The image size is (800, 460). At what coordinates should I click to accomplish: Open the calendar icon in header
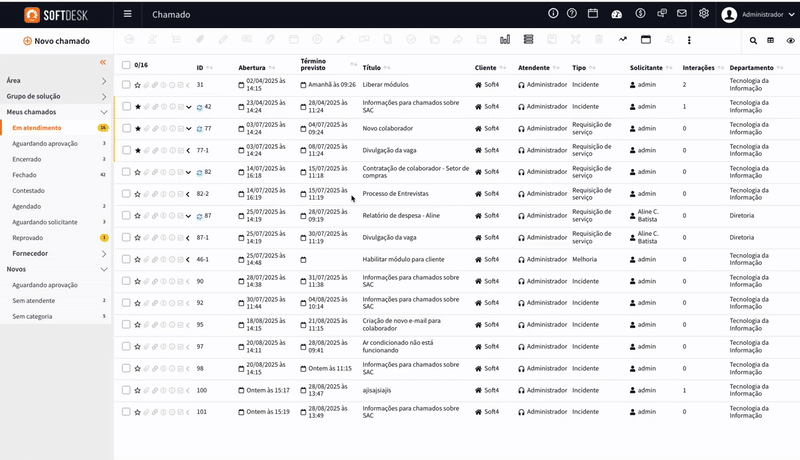pyautogui.click(x=593, y=14)
